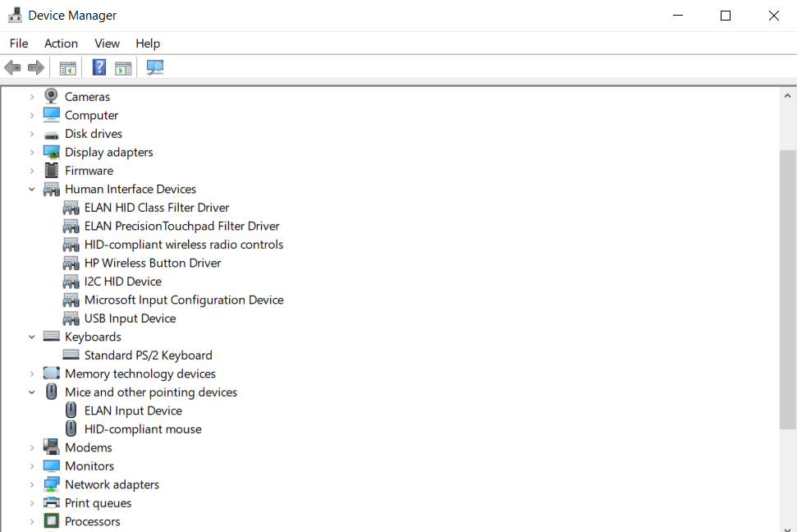The image size is (797, 532).
Task: Select the Network adapters label
Action: (x=112, y=484)
